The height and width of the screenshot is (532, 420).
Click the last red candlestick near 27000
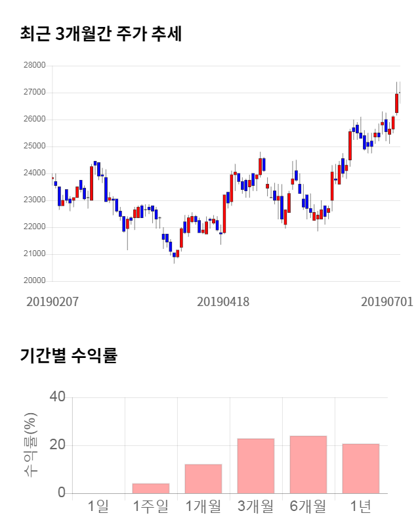(x=397, y=103)
